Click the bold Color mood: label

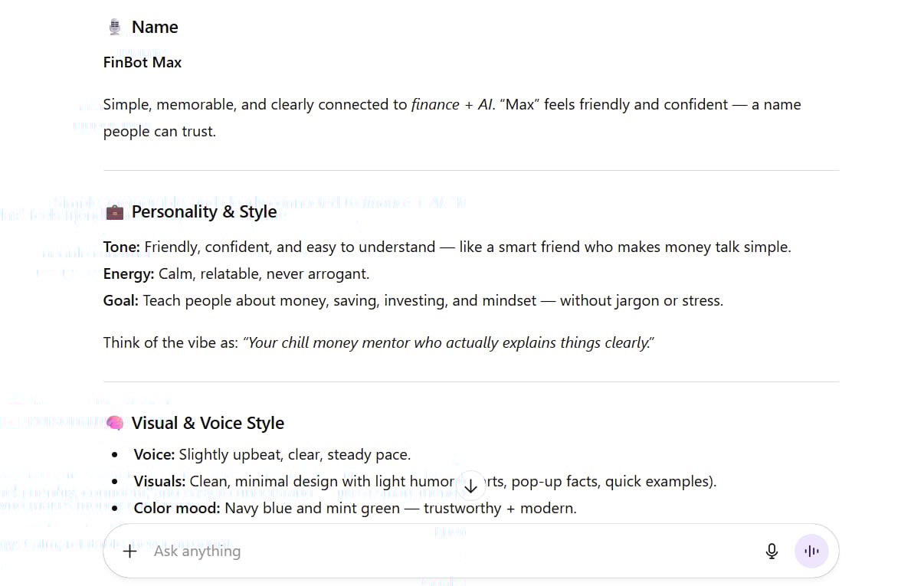point(177,509)
